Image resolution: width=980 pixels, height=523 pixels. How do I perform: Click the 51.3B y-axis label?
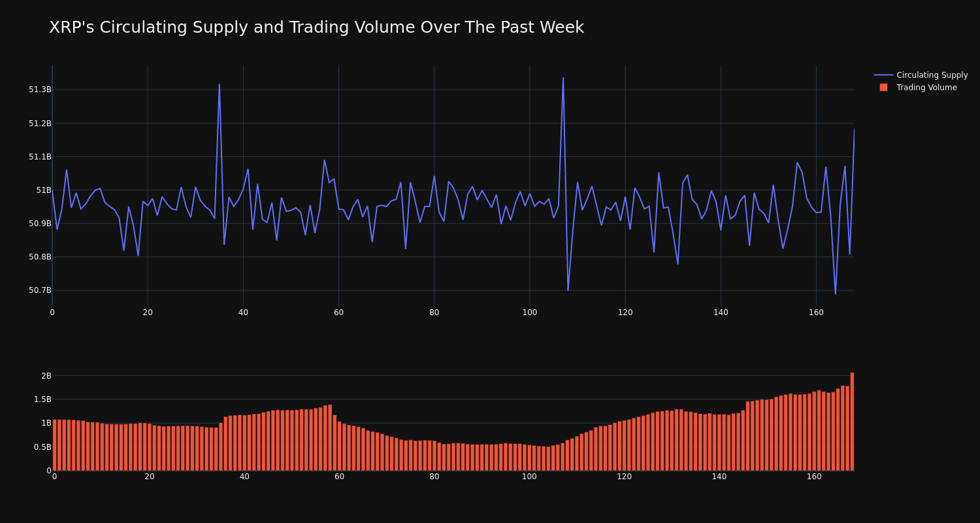point(40,90)
